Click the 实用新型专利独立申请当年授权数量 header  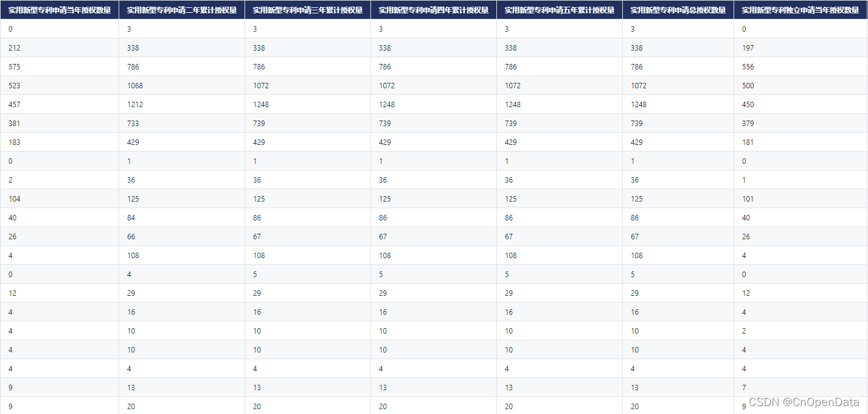coord(800,10)
